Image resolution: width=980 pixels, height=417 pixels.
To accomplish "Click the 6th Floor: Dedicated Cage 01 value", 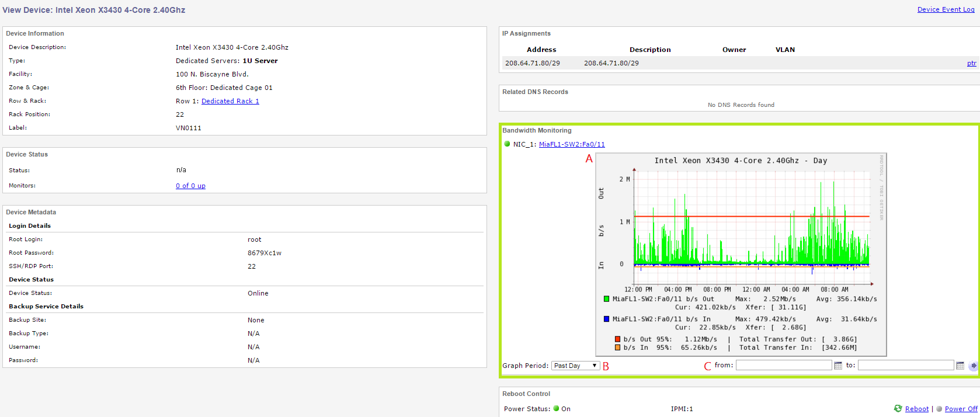I will [224, 88].
